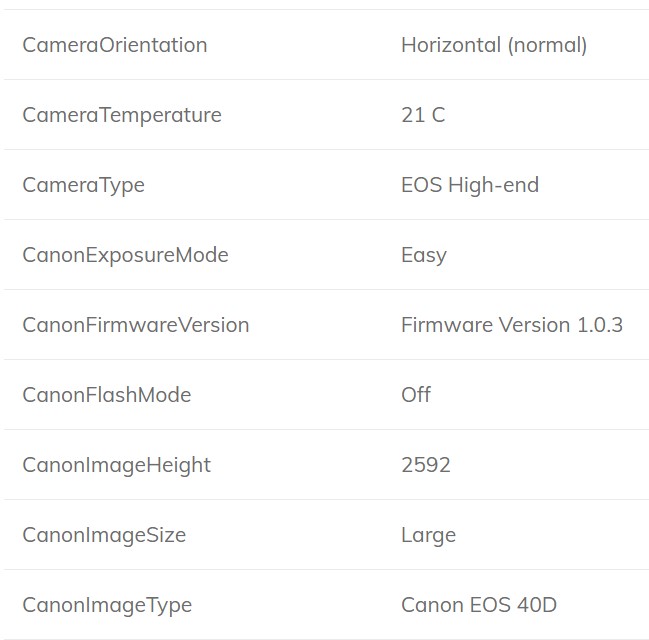Image resolution: width=649 pixels, height=640 pixels.
Task: Select the CameraOrientation label
Action: click(x=115, y=45)
